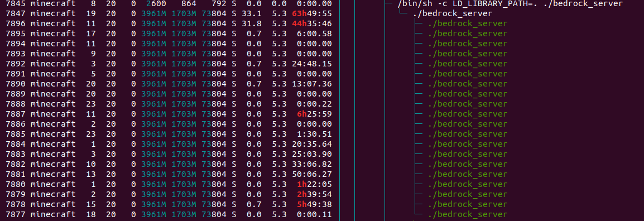The width and height of the screenshot is (644, 221).
Task: Click the 6:00.58 time value
Action: (x=314, y=33)
